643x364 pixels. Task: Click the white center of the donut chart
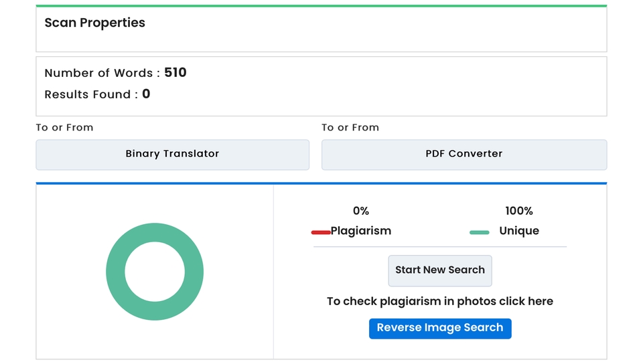(155, 272)
